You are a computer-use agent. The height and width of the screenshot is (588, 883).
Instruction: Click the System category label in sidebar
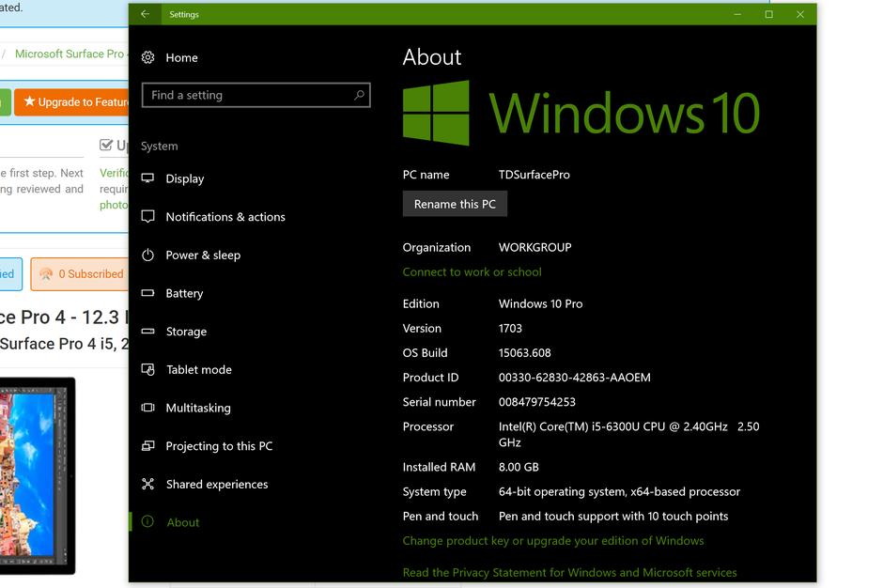point(160,146)
